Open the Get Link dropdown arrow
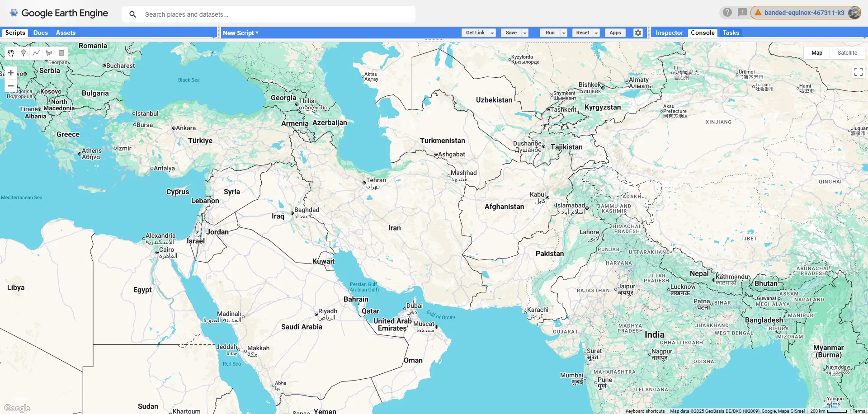Image resolution: width=868 pixels, height=414 pixels. (492, 33)
